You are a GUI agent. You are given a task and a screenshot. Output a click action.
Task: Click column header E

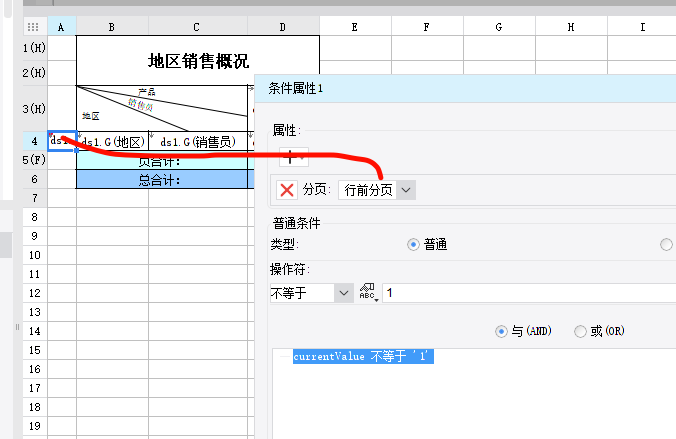click(x=355, y=27)
